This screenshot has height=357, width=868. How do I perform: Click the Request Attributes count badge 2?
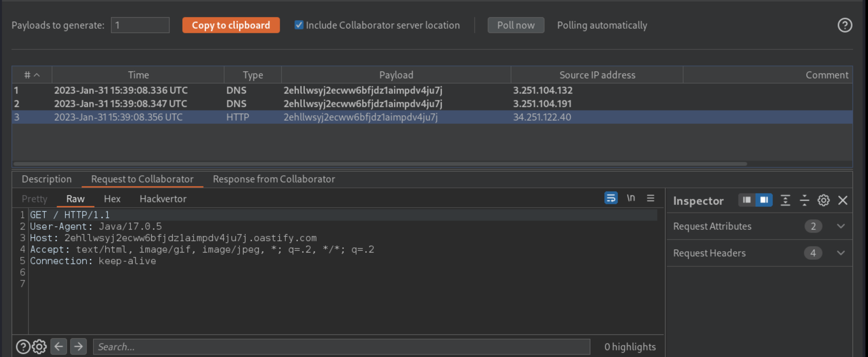[x=813, y=226]
